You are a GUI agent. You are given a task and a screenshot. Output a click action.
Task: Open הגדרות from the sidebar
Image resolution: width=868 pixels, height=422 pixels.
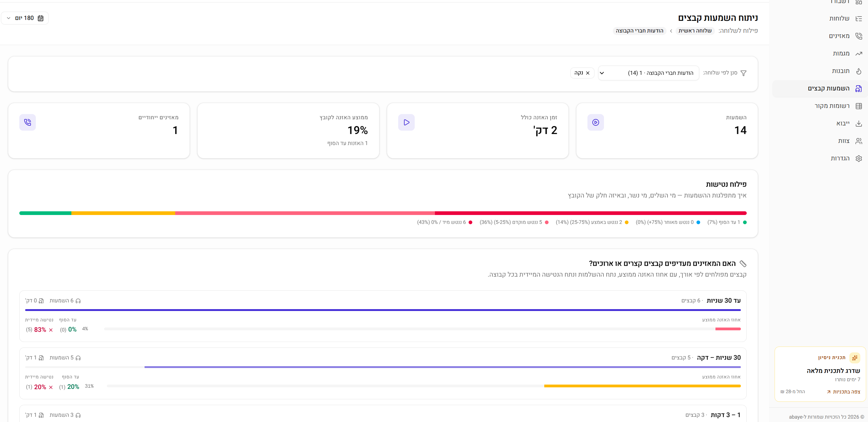pyautogui.click(x=840, y=158)
